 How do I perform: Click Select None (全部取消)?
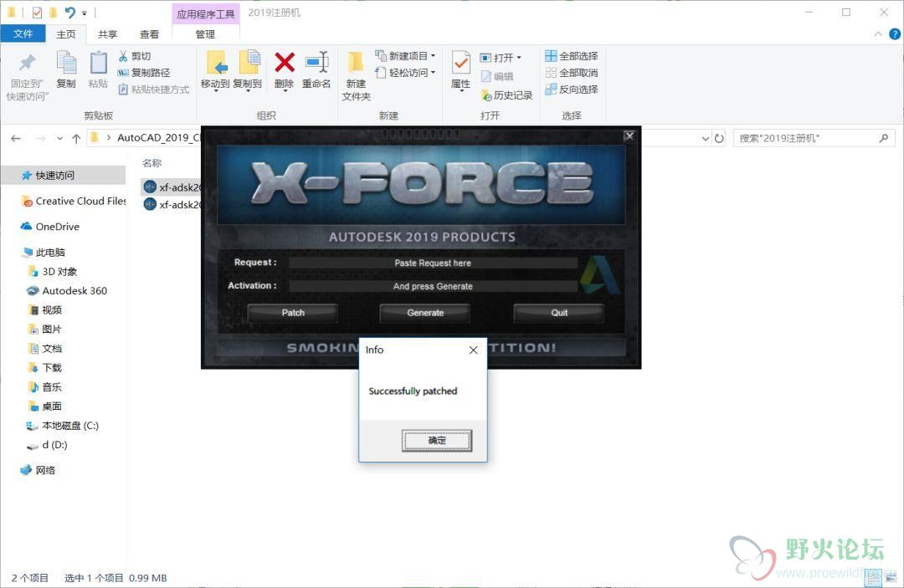(x=572, y=73)
